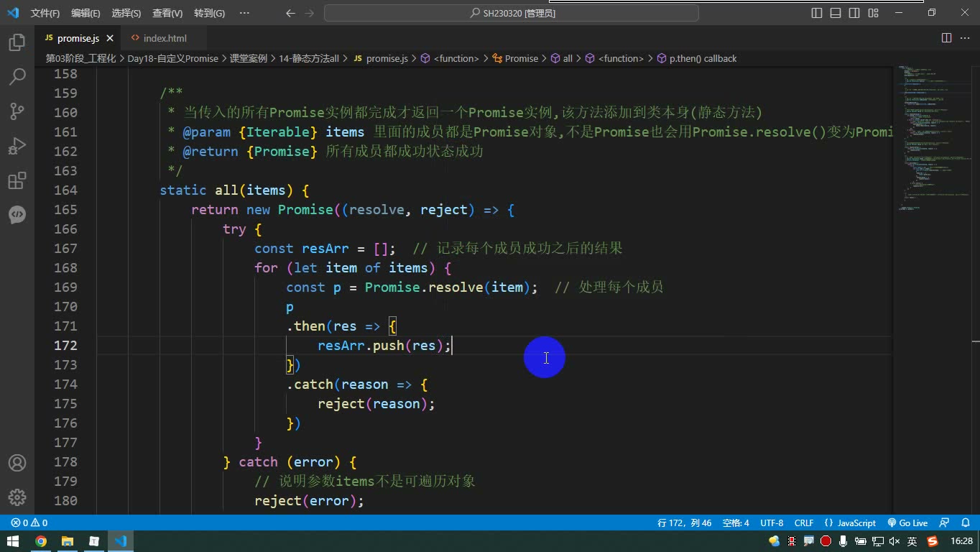This screenshot has height=552, width=980.
Task: Click the taskbar clock showing 16:28
Action: click(x=961, y=541)
